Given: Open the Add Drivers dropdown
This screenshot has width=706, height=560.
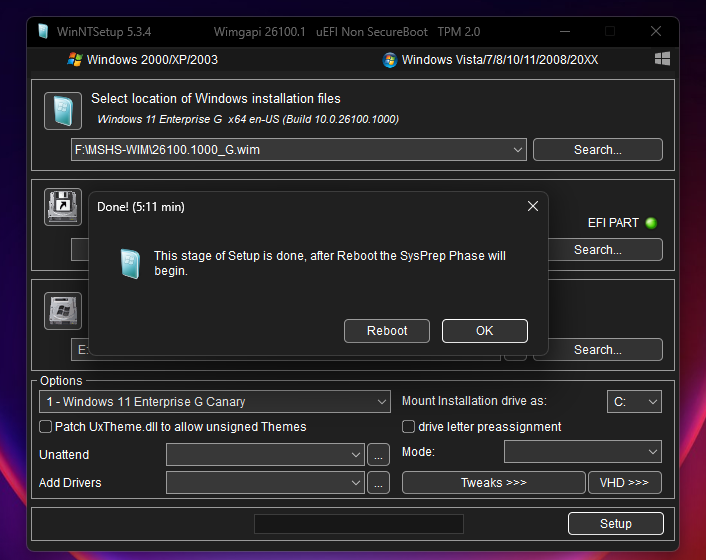Looking at the screenshot, I should [265, 483].
